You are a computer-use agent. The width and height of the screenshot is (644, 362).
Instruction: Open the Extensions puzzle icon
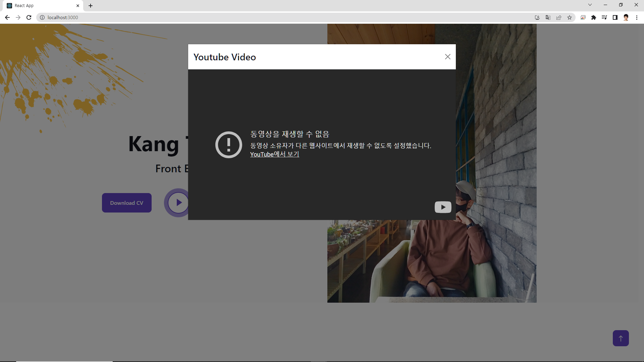click(x=594, y=17)
